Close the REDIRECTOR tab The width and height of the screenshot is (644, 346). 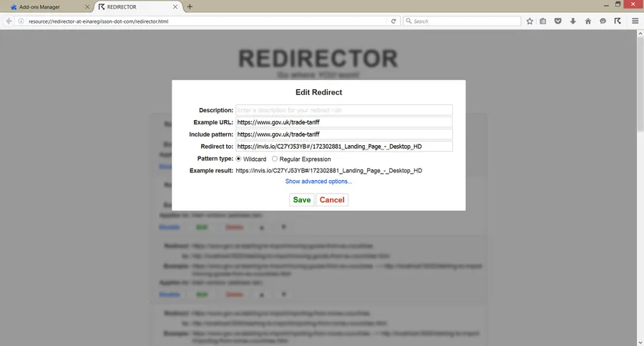pyautogui.click(x=175, y=6)
